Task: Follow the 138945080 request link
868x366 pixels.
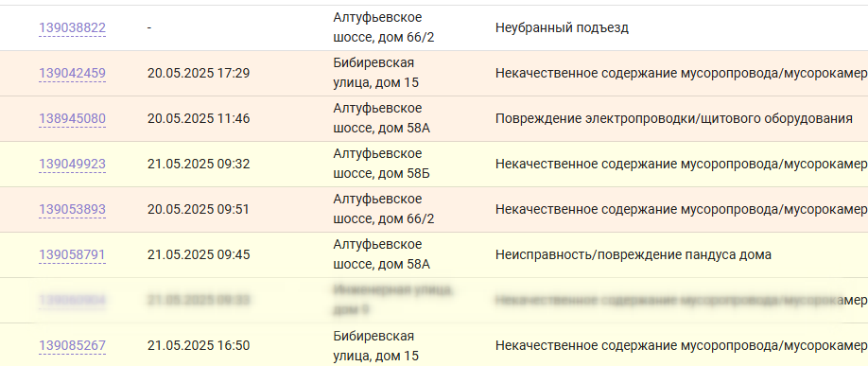Action: (72, 119)
